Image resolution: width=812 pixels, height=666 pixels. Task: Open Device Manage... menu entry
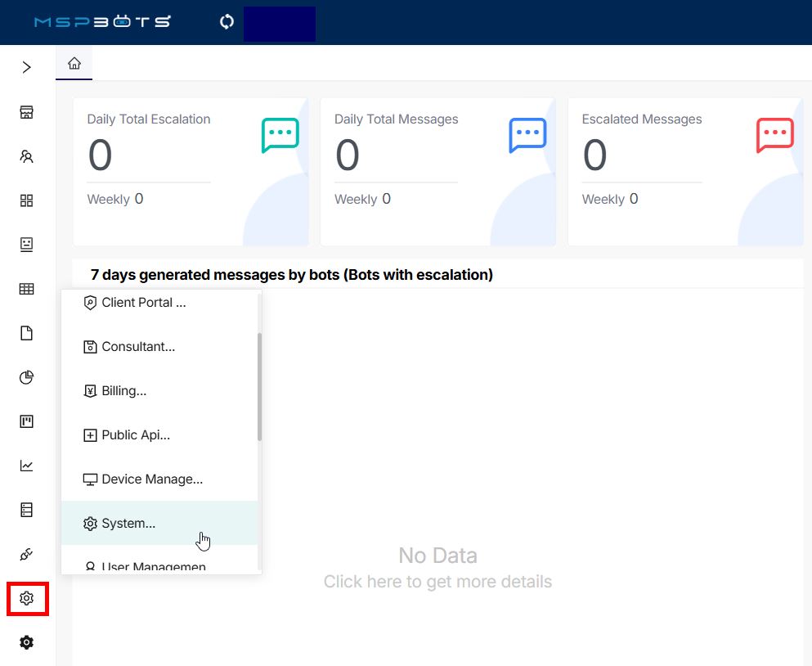click(151, 479)
